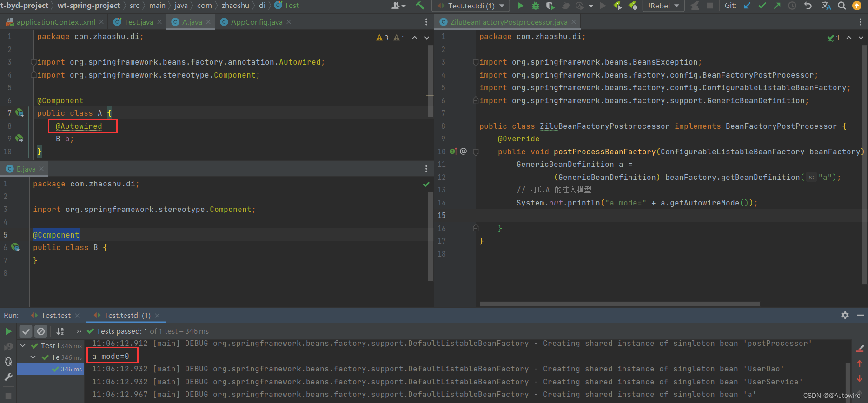Toggle Show Ignored tests button
868x403 pixels.
point(41,331)
